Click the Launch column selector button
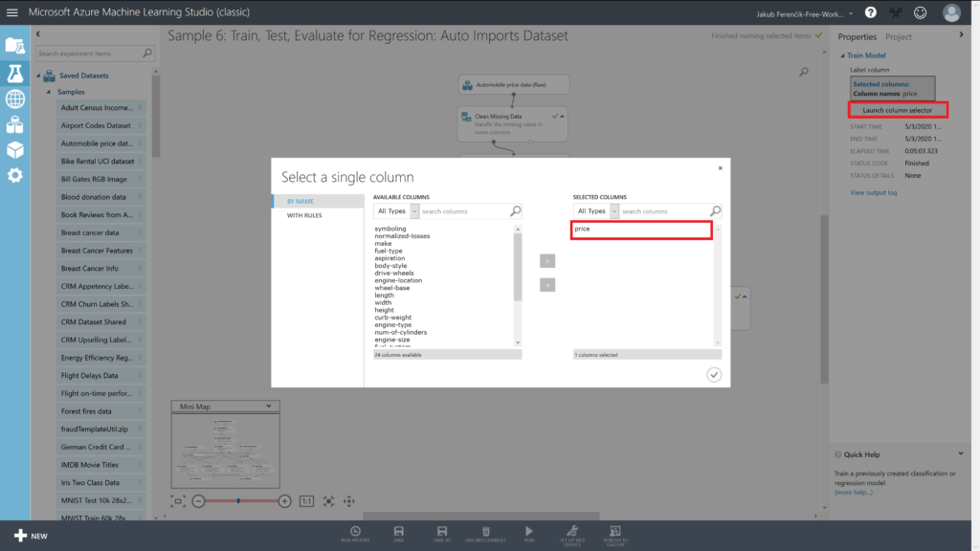Image resolution: width=980 pixels, height=551 pixels. [897, 110]
